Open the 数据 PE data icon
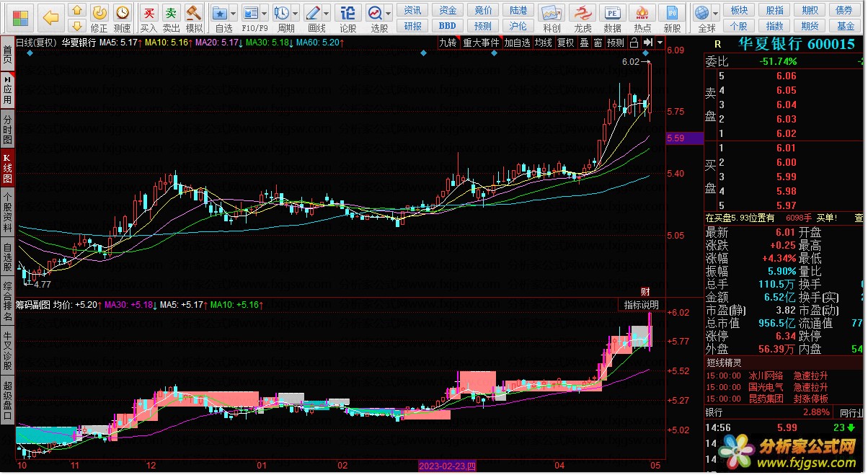The width and height of the screenshot is (868, 475). point(613,12)
